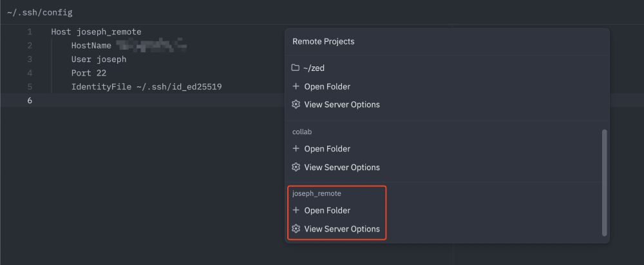Screen dimensions: 644x265
Task: Click the folder icon beside ~/zed
Action: (295, 68)
